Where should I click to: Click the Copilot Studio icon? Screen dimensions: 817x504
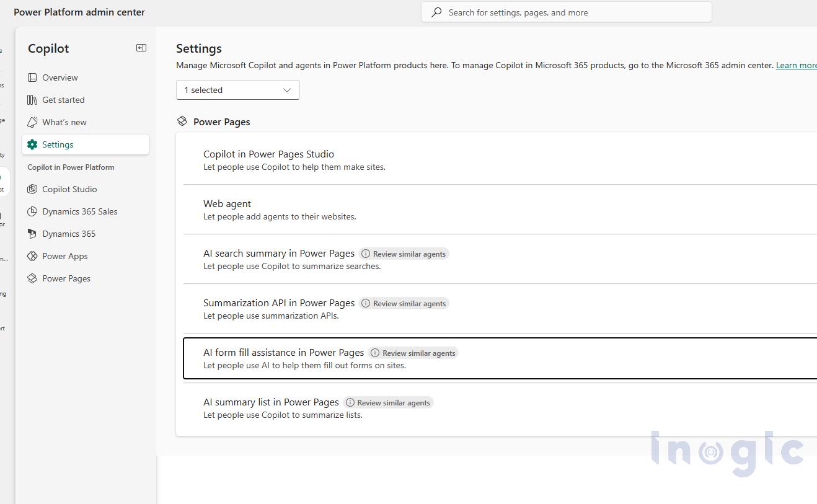coord(32,189)
